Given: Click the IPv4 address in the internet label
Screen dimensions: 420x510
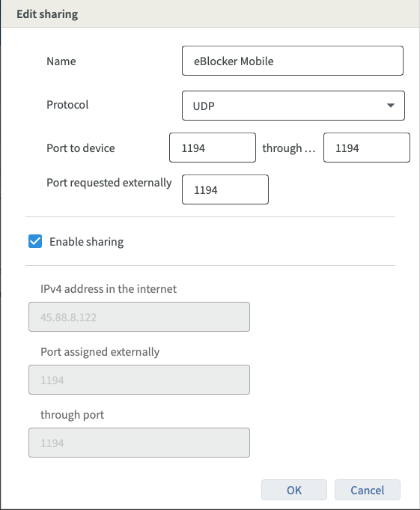Looking at the screenshot, I should [109, 289].
